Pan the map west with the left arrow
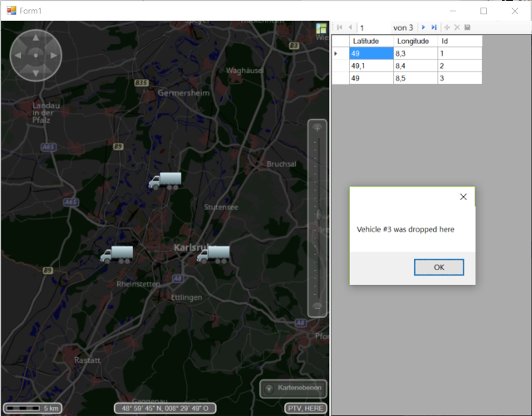Screen dimensions: 532x416 click(17, 56)
